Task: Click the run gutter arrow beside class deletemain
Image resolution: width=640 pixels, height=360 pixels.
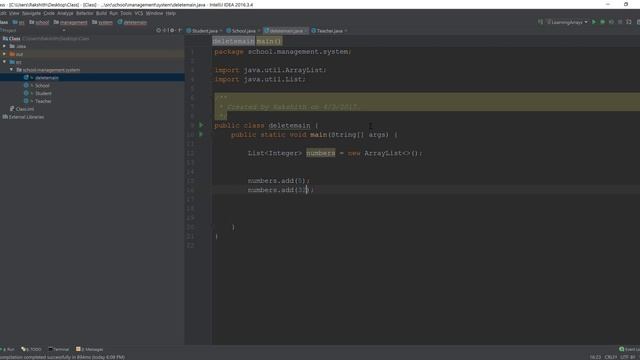Action: point(201,125)
